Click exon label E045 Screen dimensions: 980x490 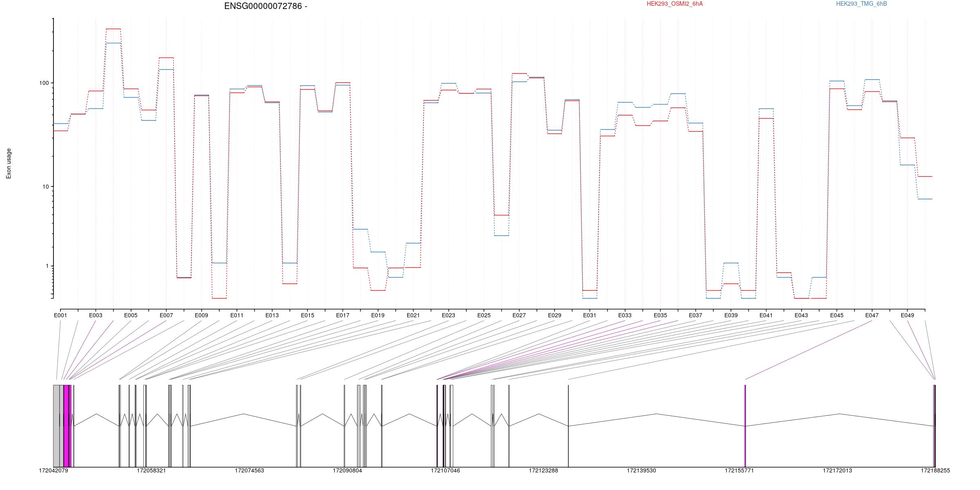click(x=837, y=315)
